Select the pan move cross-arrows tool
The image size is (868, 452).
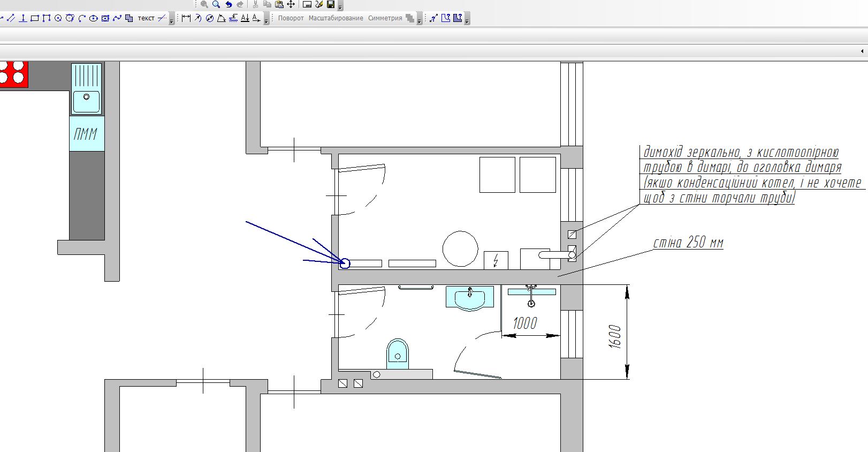coord(291,4)
